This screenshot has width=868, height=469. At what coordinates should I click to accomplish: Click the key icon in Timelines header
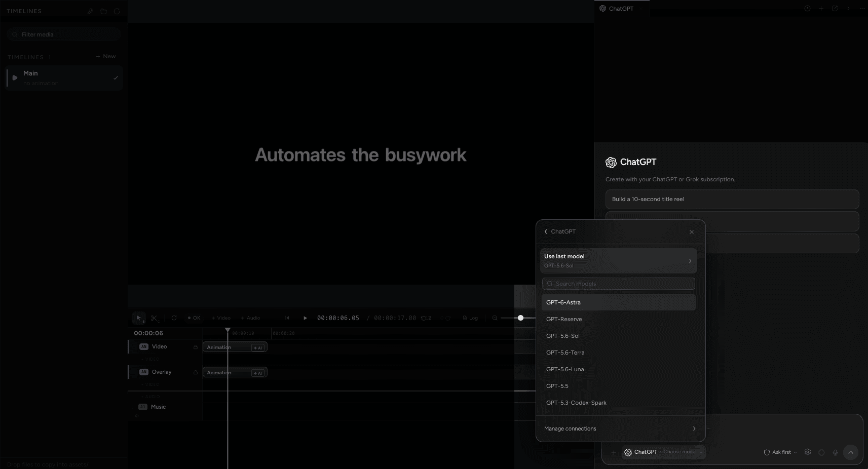[90, 11]
